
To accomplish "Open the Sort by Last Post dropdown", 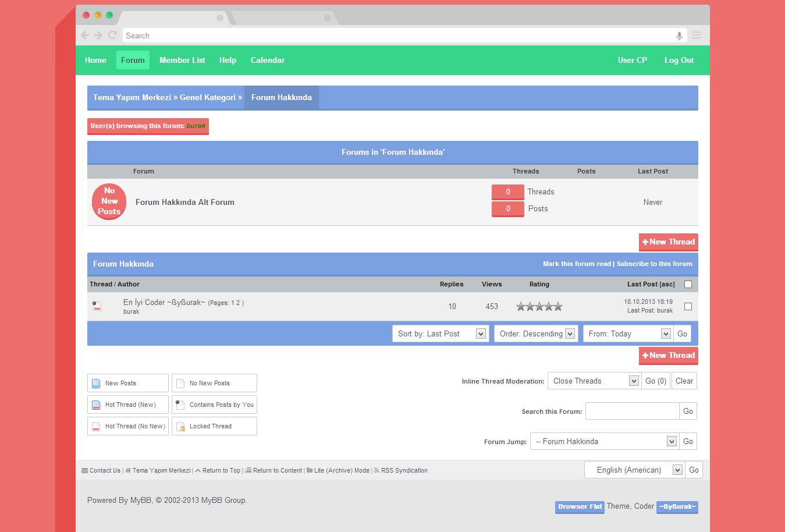I will 441,334.
